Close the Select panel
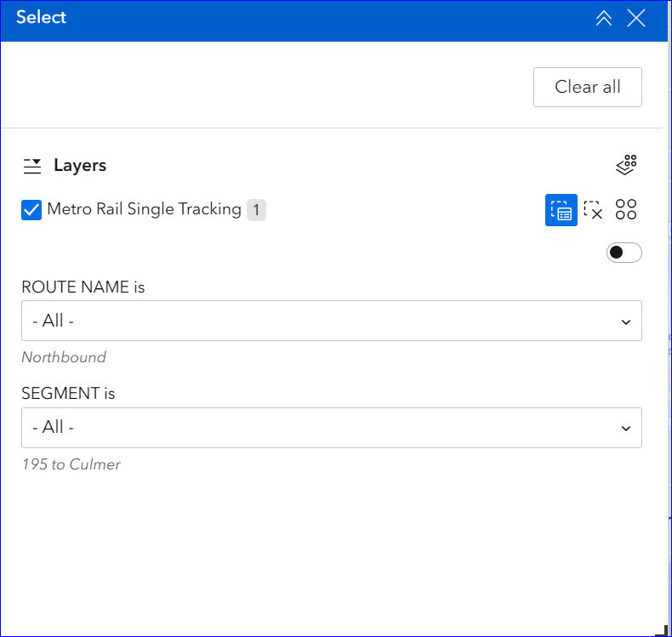This screenshot has height=637, width=672. click(636, 19)
